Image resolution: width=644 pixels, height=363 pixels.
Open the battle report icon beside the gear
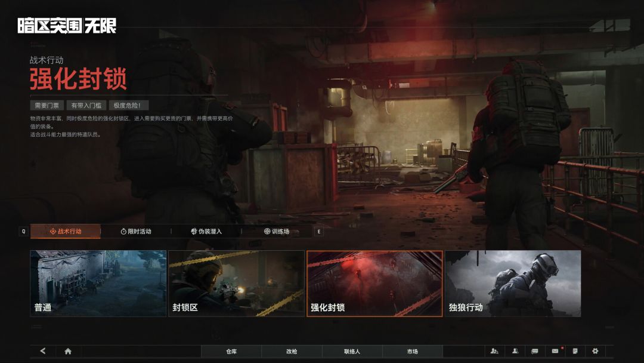point(575,352)
